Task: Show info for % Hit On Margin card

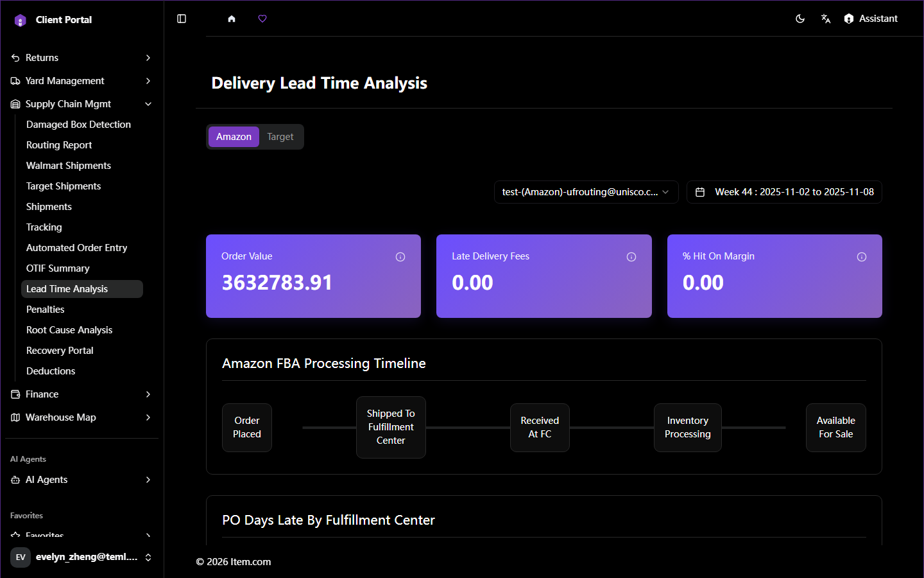Action: 862,257
